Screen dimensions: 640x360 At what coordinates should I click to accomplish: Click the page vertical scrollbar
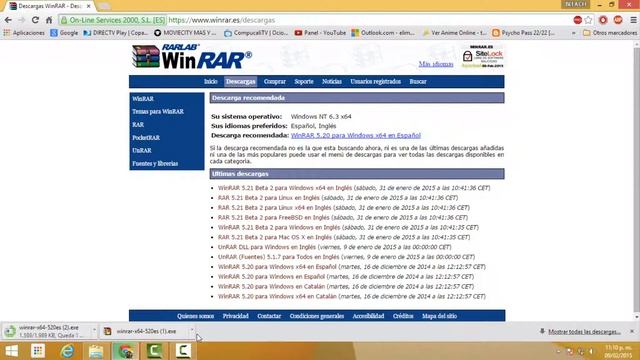pyautogui.click(x=637, y=180)
